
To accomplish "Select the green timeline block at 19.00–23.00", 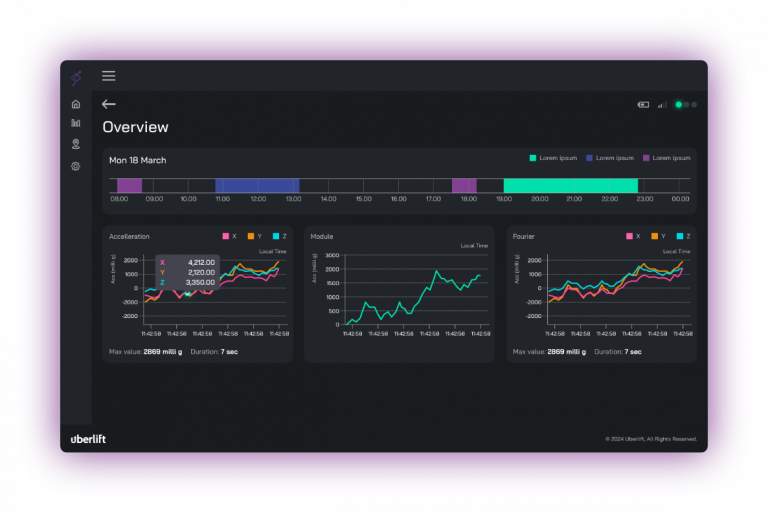I will click(571, 186).
